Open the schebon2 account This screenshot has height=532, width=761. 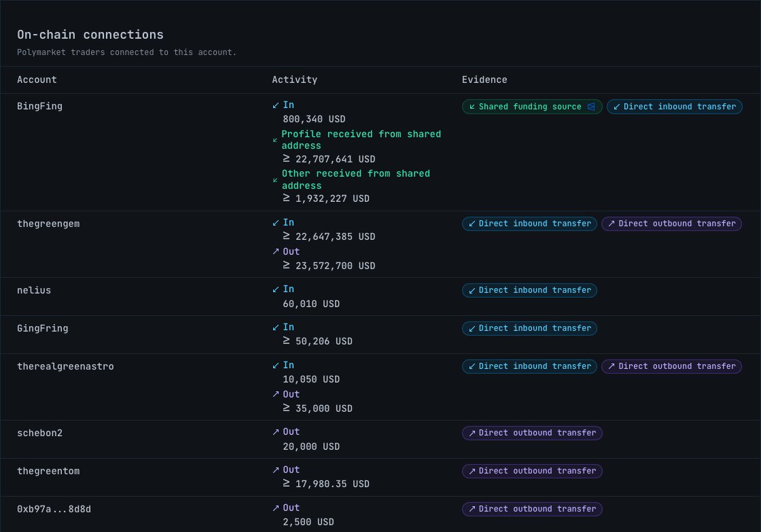coord(40,433)
